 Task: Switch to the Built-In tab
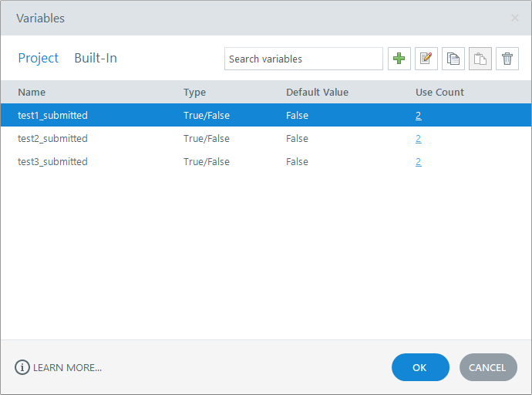(96, 58)
